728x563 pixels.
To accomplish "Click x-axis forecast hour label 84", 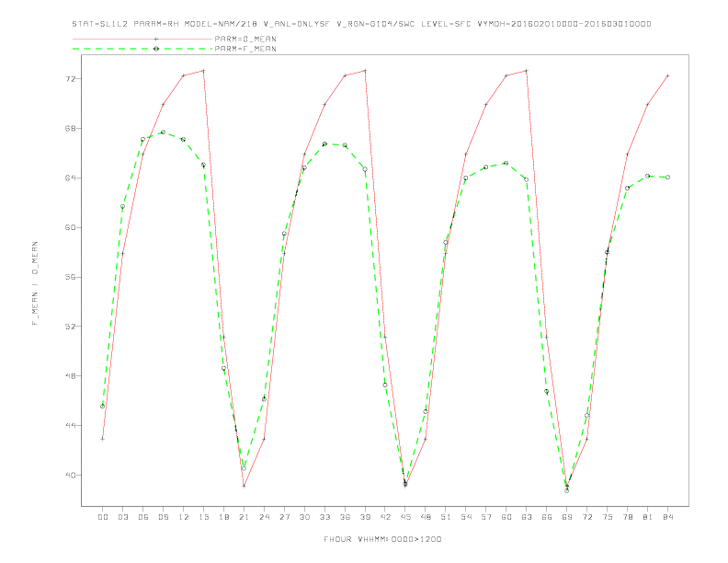I will pyautogui.click(x=668, y=517).
